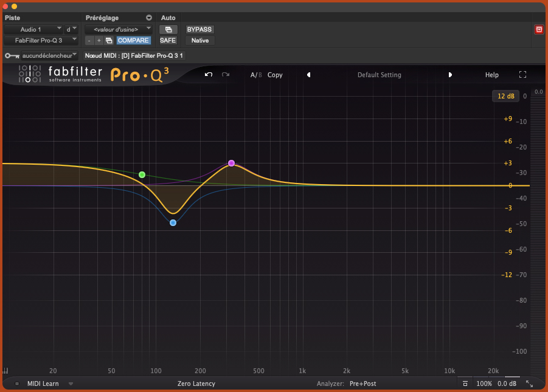
Task: Click the MIDI Learn button
Action: point(43,383)
